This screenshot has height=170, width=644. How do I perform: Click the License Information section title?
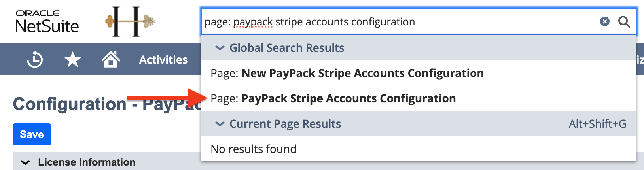pyautogui.click(x=87, y=162)
